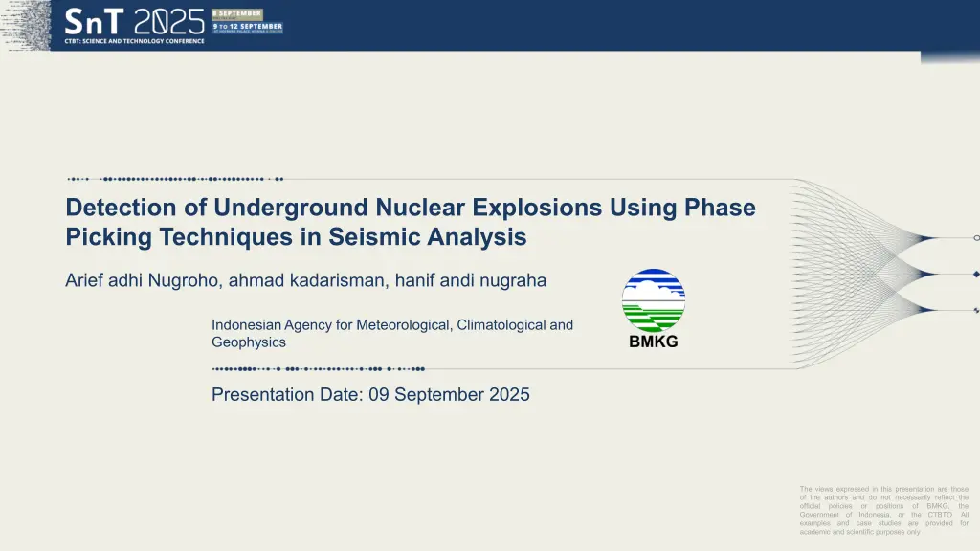This screenshot has width=980, height=551.
Task: Click the BMKG text label under the logo
Action: pyautogui.click(x=654, y=342)
